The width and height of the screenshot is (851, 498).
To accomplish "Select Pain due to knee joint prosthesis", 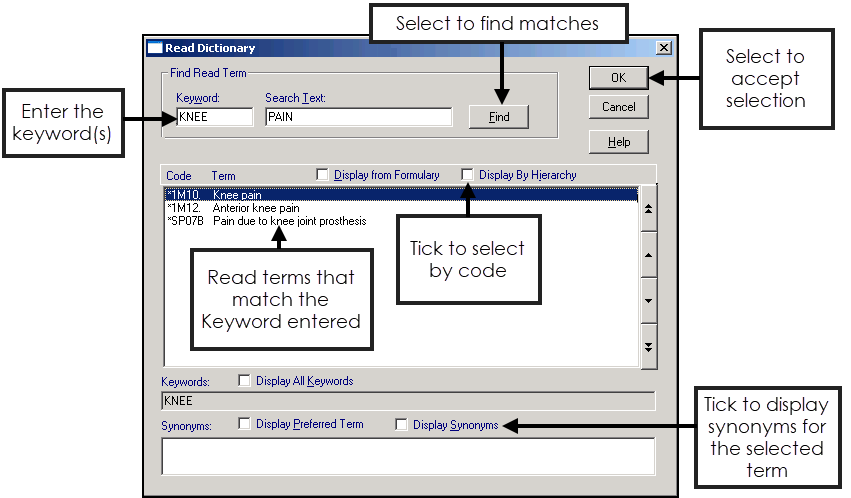I will [288, 221].
